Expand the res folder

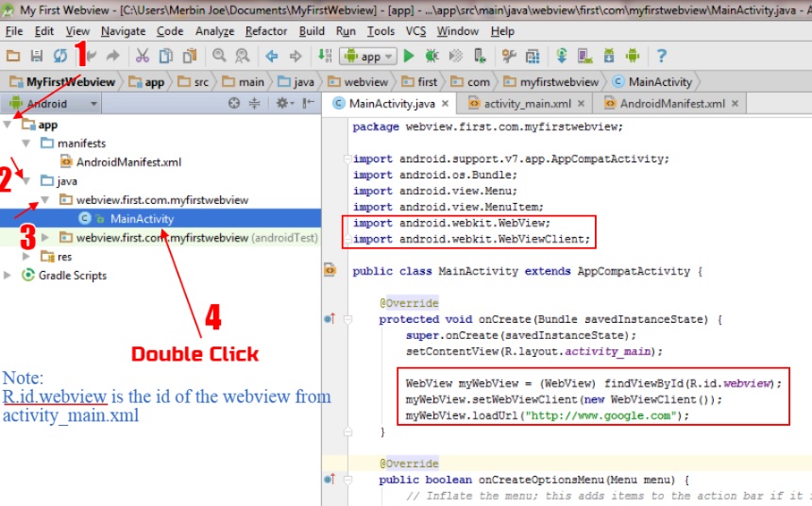coord(25,257)
